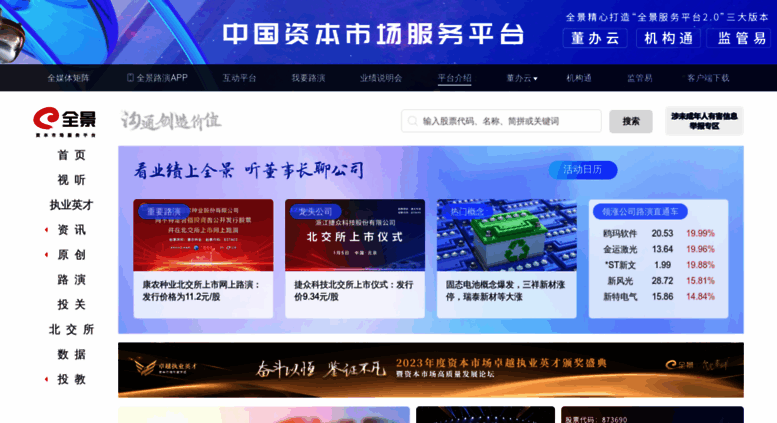
Task: Open 北交所 in the sidebar
Action: click(71, 329)
